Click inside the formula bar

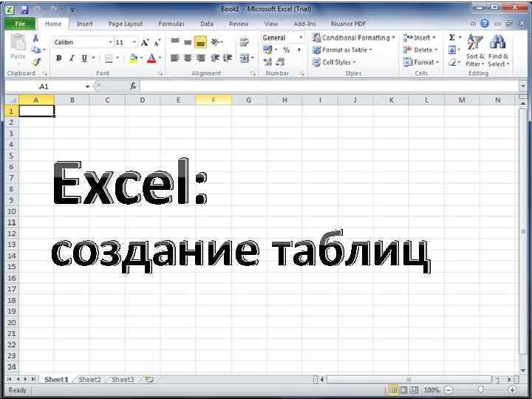[329, 86]
